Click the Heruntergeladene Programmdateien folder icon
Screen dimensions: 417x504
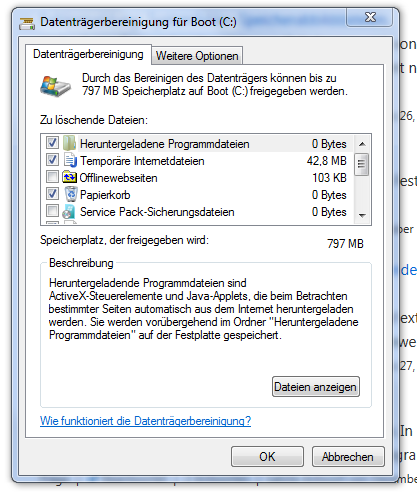(70, 143)
